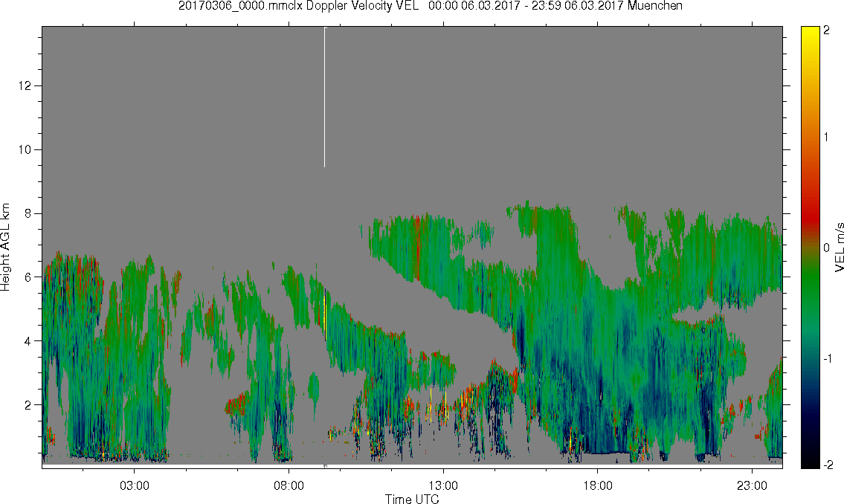Click the plot title mentioning Doppler Velocity VEL
This screenshot has height=504, width=844.
[x=430, y=7]
